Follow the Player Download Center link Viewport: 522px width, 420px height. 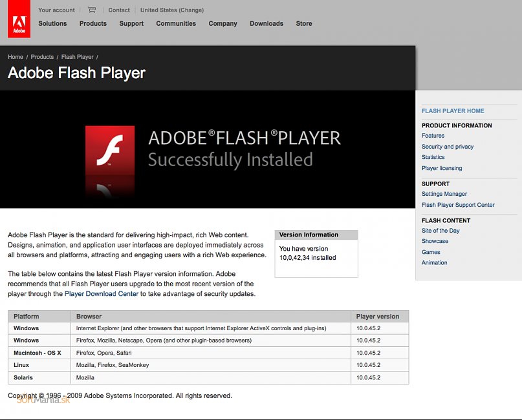click(101, 294)
